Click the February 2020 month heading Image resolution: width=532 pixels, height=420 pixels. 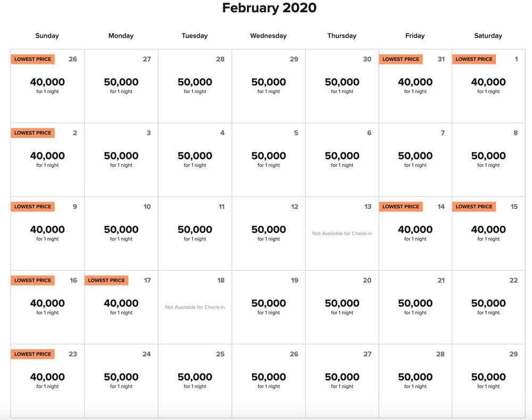(x=269, y=8)
